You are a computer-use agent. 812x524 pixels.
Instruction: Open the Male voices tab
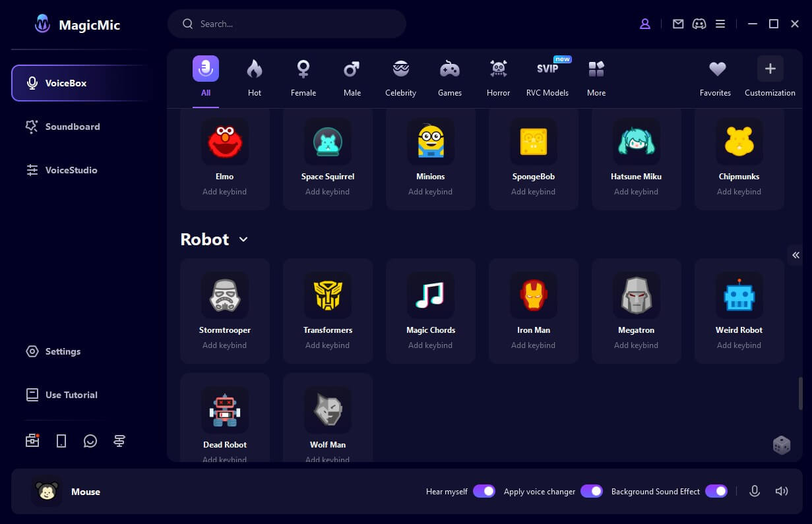coord(352,76)
